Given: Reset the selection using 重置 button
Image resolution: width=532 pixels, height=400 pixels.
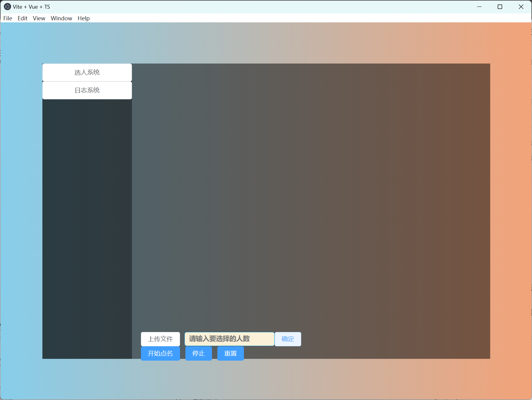Looking at the screenshot, I should [x=230, y=353].
